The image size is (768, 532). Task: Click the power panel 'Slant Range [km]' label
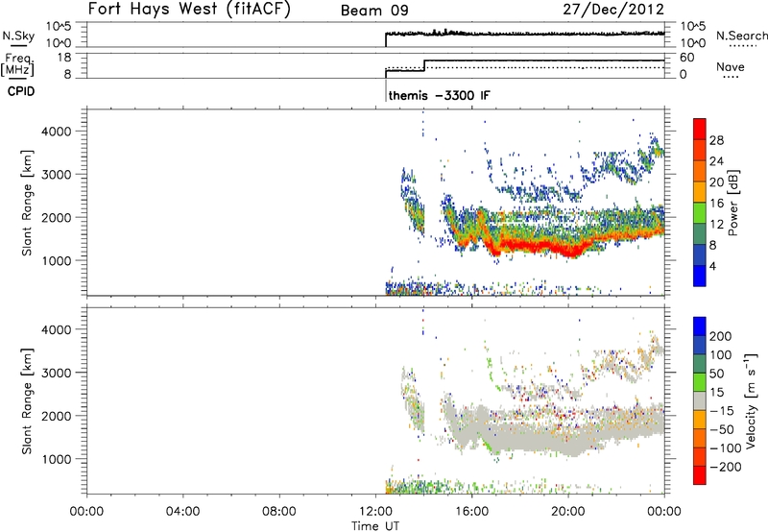point(27,203)
